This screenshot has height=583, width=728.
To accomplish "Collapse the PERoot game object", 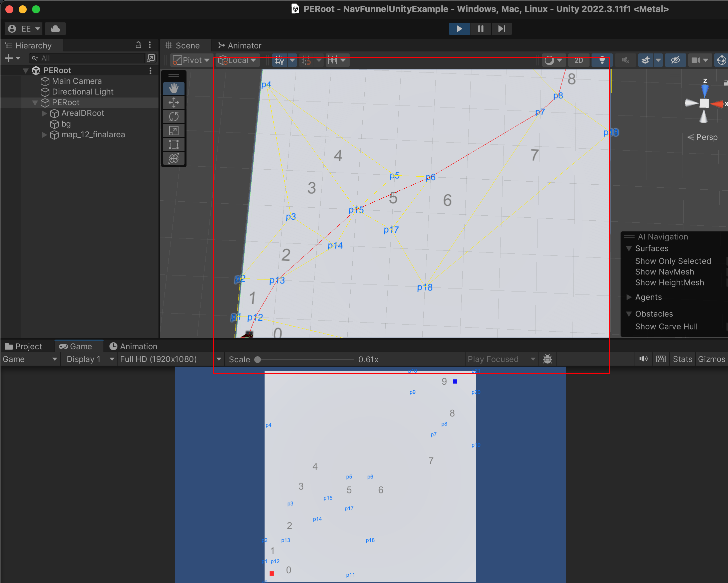I will [x=35, y=103].
